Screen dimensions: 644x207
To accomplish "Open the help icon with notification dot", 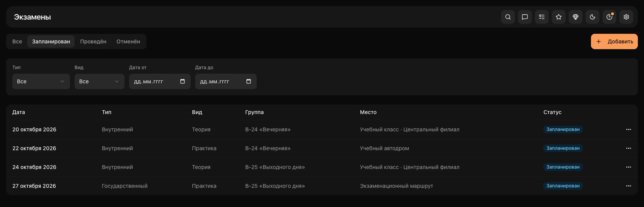I will 609,17.
